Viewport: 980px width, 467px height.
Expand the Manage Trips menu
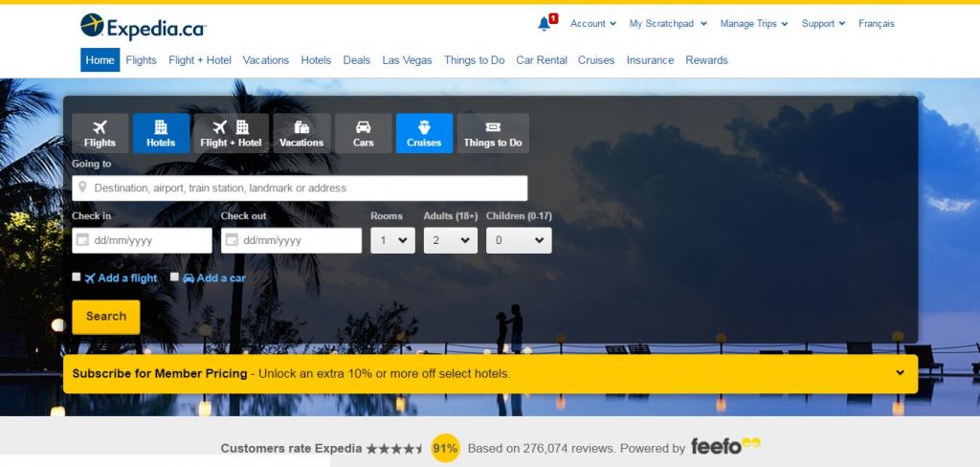pyautogui.click(x=754, y=24)
